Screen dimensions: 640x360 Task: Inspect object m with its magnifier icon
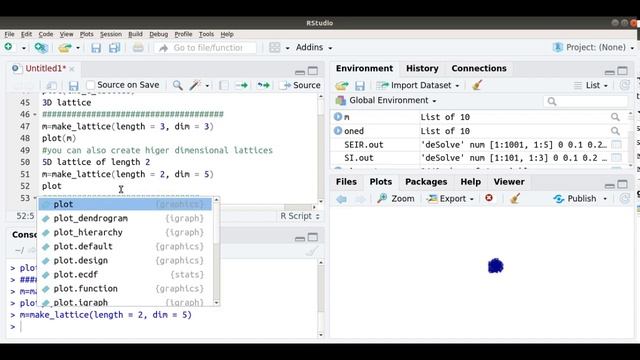[615, 117]
